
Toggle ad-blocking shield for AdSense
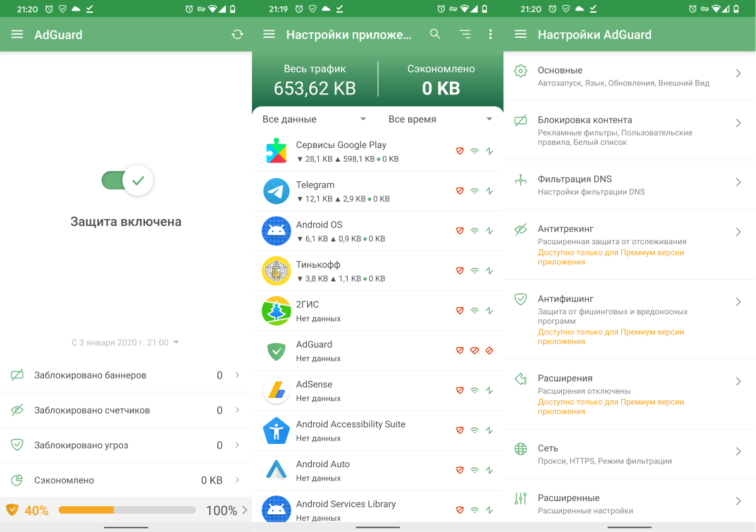tap(460, 390)
